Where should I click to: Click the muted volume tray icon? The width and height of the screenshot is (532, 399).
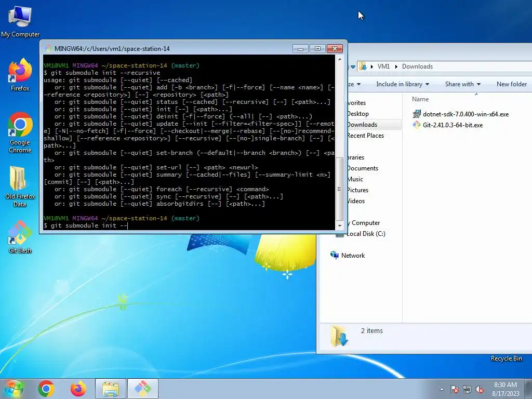click(x=480, y=389)
